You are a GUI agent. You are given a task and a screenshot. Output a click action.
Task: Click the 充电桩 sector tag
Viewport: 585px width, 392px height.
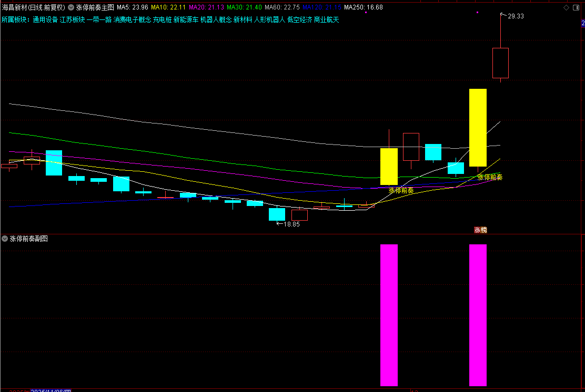(162, 20)
